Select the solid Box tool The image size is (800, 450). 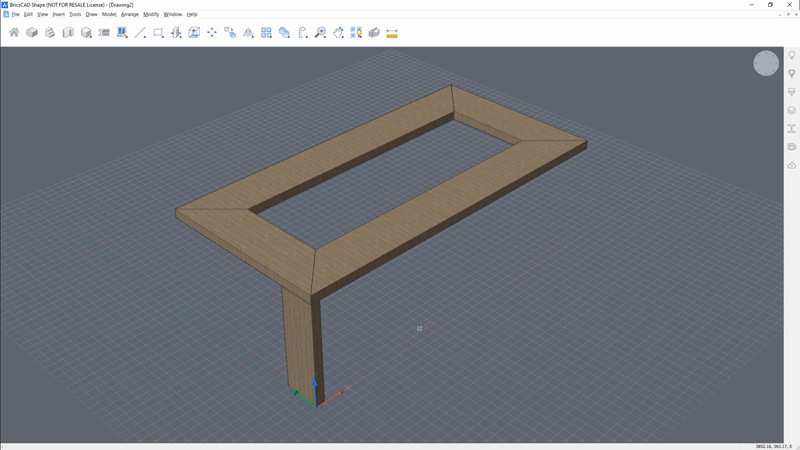(x=32, y=33)
